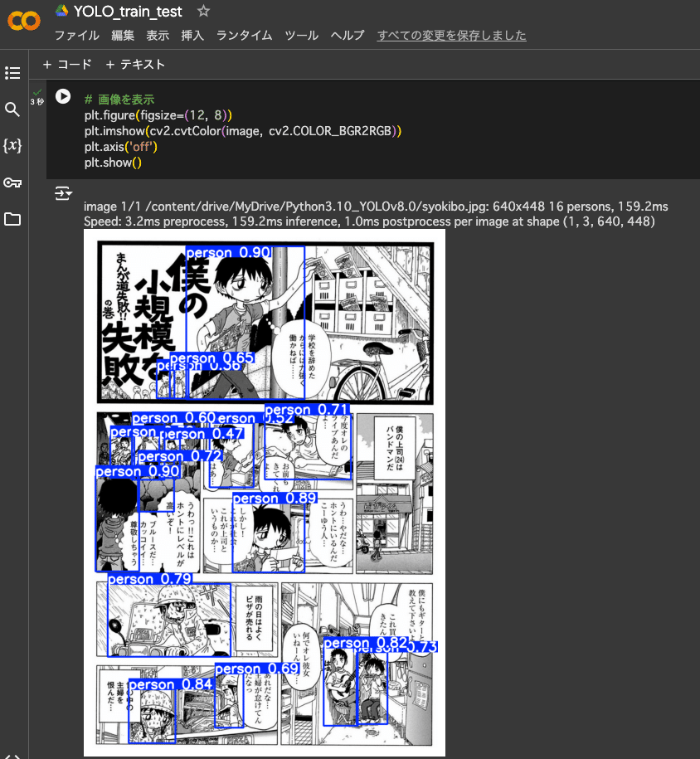Click the すべての変更を保存しました link
The width and height of the screenshot is (700, 759).
click(x=452, y=36)
